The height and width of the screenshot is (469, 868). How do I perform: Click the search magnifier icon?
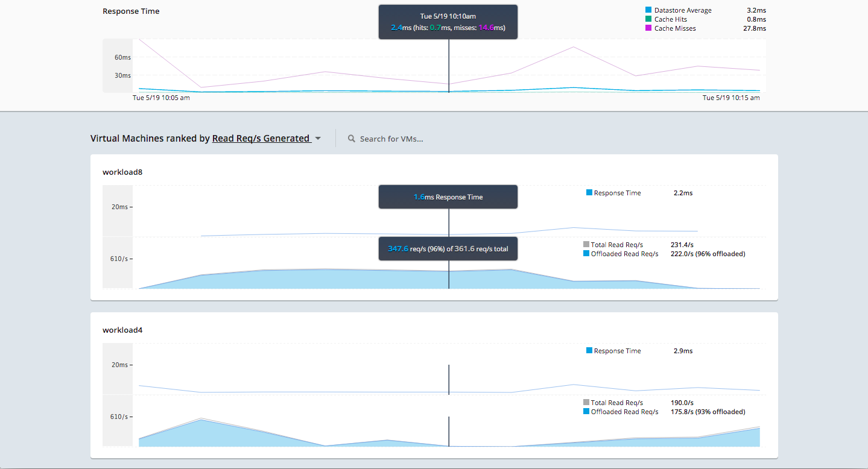352,139
